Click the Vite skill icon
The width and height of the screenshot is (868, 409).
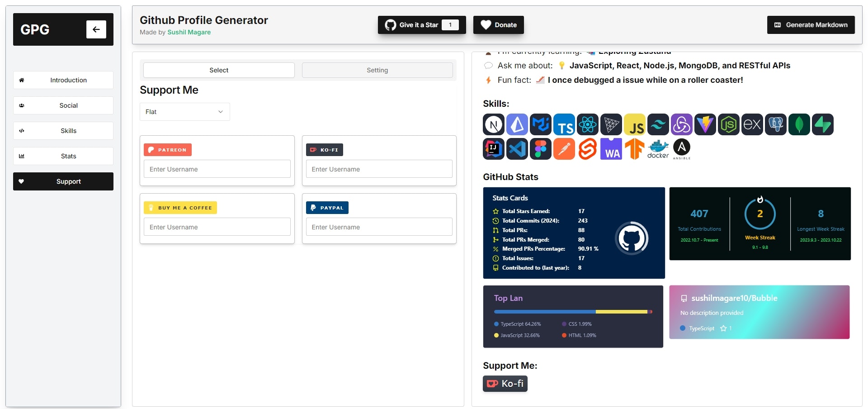click(705, 124)
